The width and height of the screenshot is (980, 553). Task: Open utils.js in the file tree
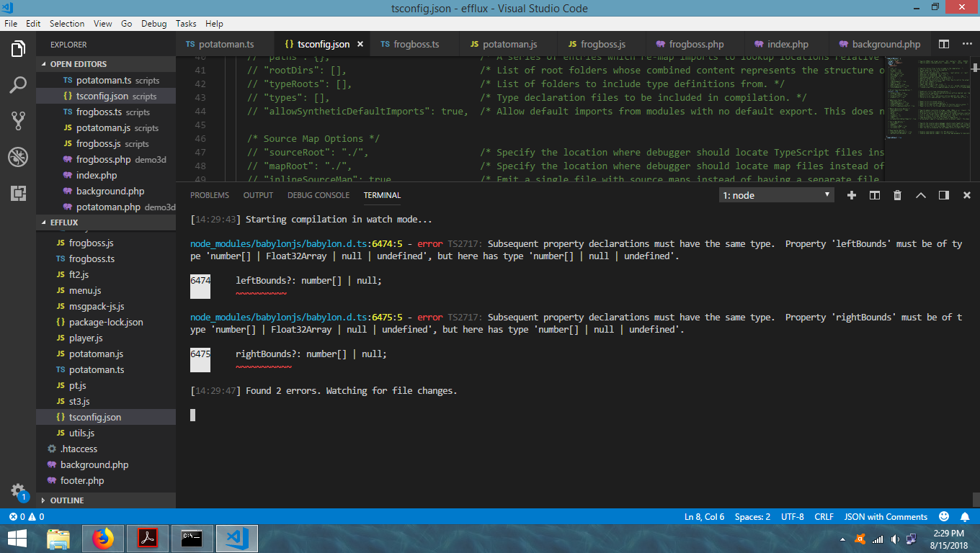point(106,433)
